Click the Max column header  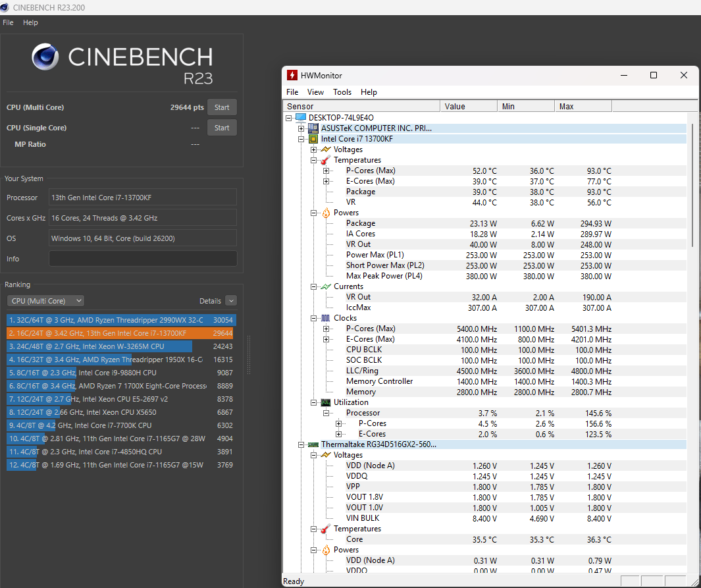(x=583, y=107)
